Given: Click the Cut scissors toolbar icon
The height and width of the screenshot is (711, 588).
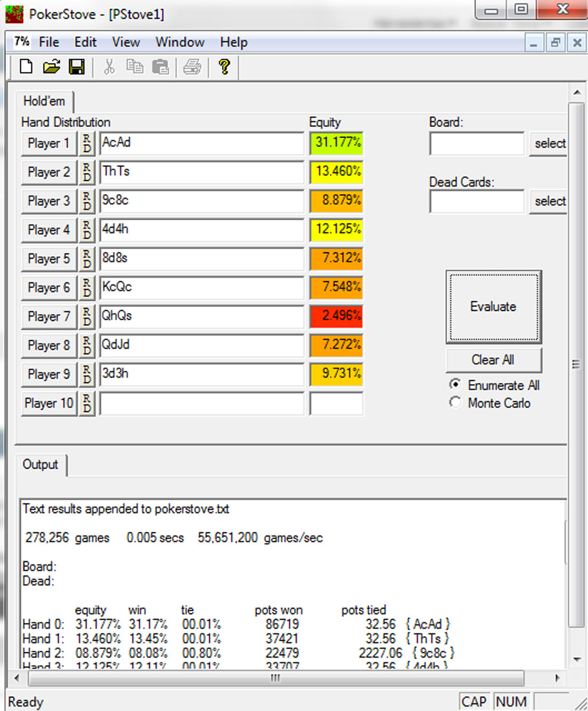Looking at the screenshot, I should pos(109,67).
